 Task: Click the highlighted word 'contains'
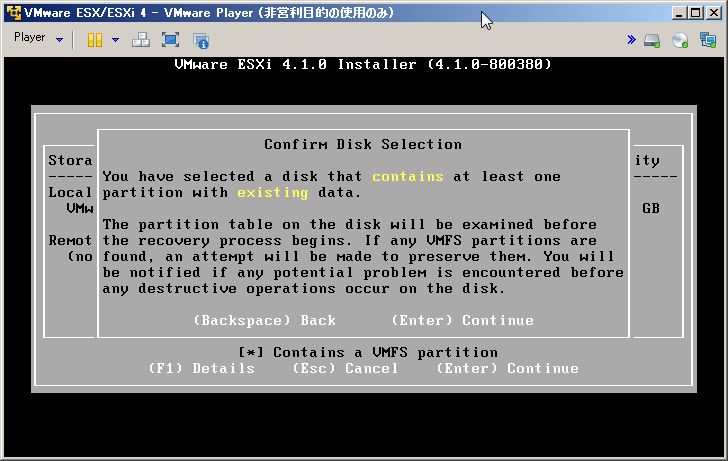(x=408, y=176)
